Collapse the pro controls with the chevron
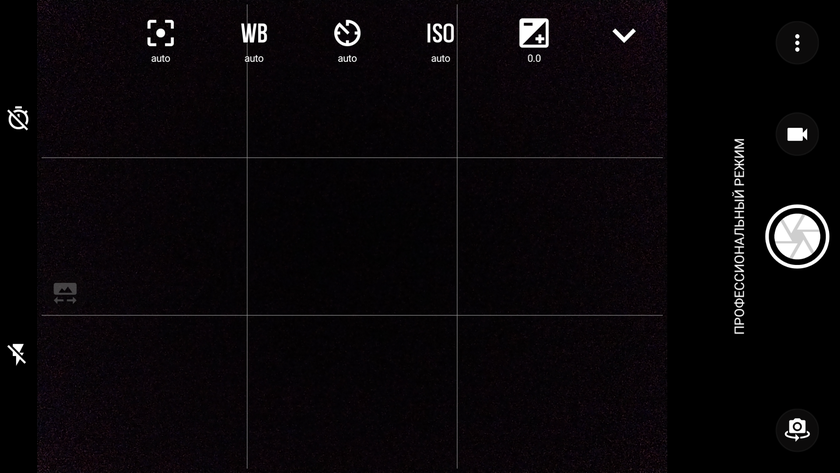This screenshot has width=840, height=473. point(624,35)
